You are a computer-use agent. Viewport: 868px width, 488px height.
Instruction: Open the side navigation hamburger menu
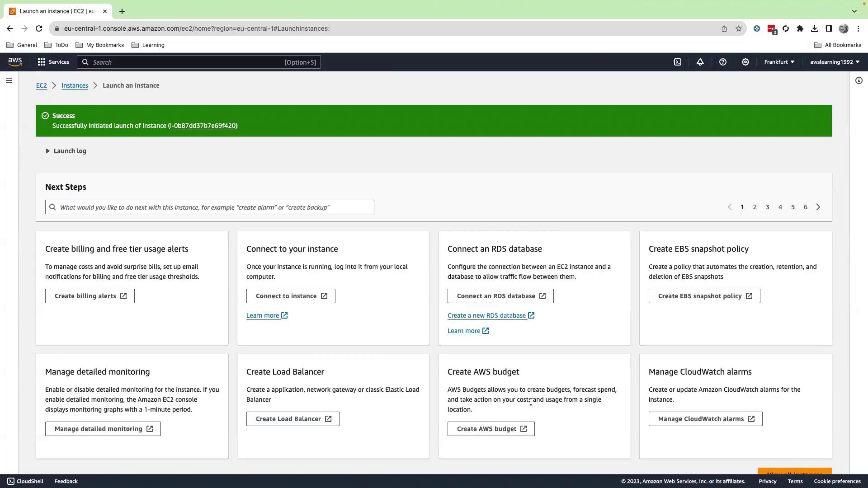9,80
